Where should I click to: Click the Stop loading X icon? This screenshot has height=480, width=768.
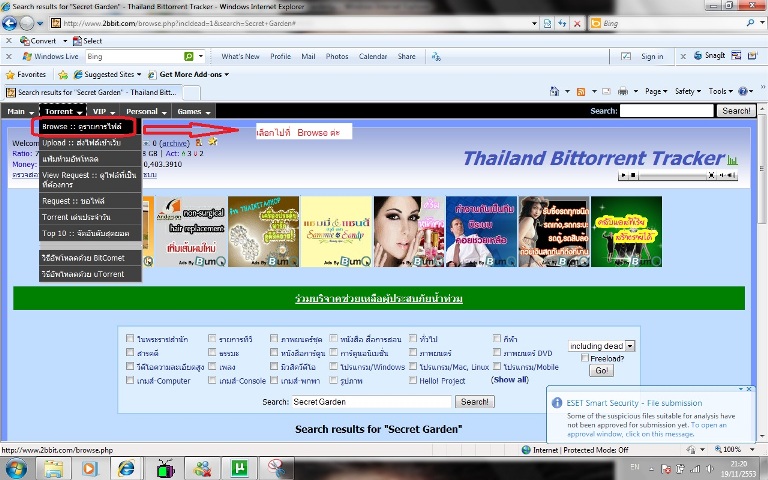click(x=577, y=23)
